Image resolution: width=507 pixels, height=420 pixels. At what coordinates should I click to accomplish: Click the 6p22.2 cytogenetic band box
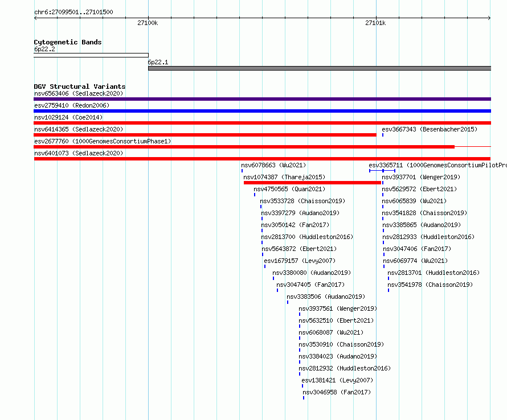(91, 55)
